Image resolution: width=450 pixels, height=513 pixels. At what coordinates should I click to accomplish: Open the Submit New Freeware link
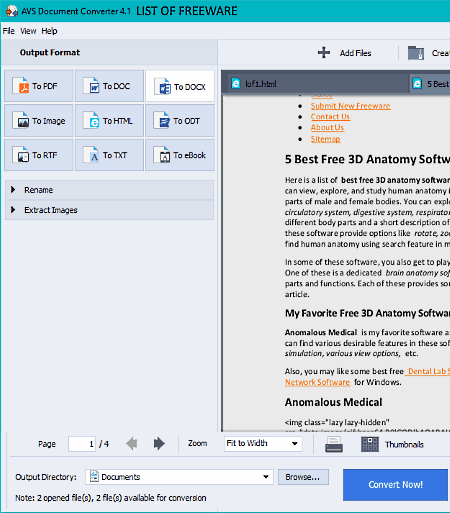pyautogui.click(x=350, y=106)
